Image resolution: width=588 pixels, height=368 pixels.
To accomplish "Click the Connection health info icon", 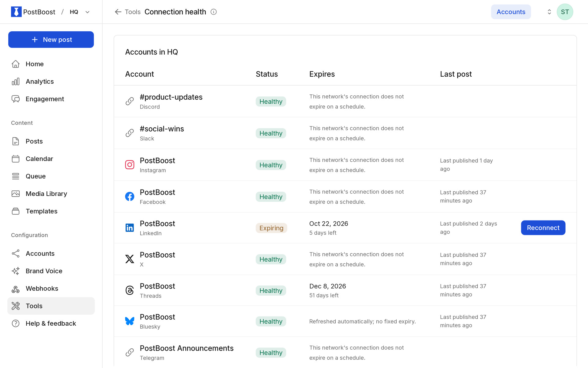I will coord(214,12).
